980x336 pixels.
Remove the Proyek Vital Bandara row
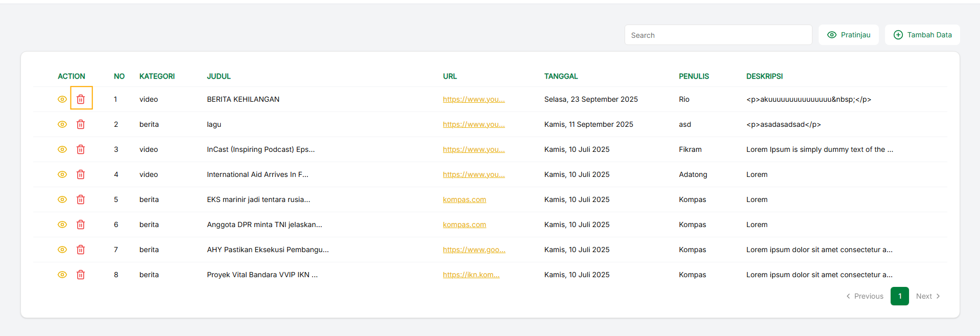point(81,275)
